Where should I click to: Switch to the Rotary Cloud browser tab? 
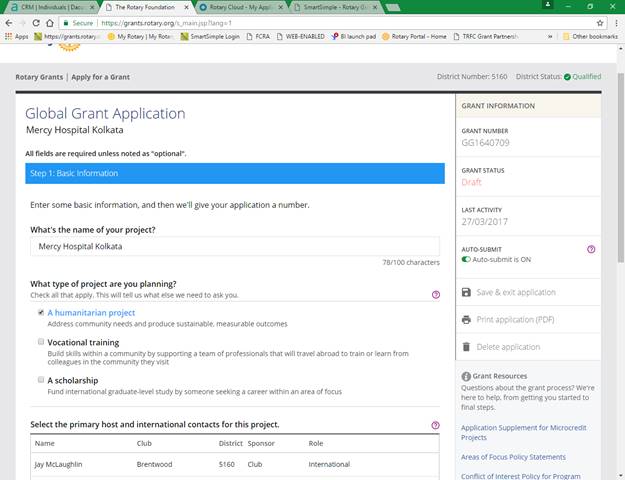240,7
